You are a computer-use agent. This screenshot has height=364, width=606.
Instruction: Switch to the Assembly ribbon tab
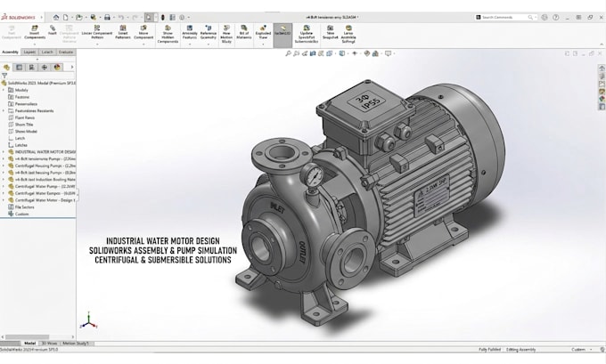coord(10,53)
